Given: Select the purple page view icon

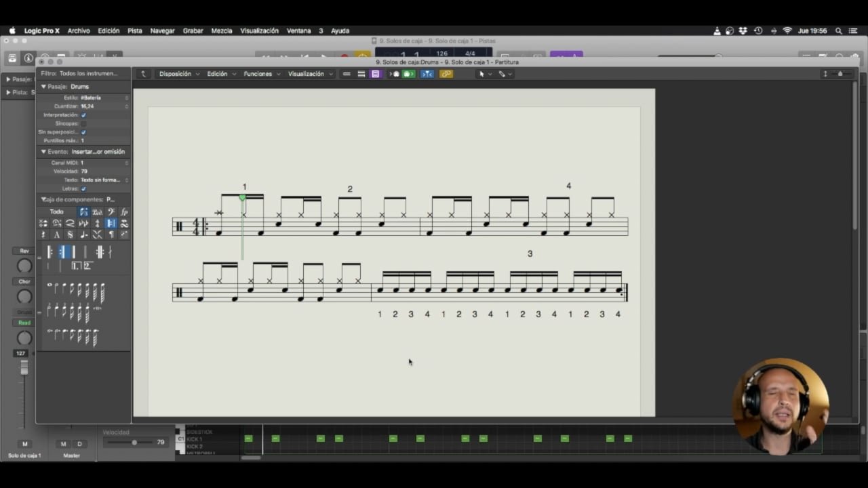Looking at the screenshot, I should [x=375, y=74].
